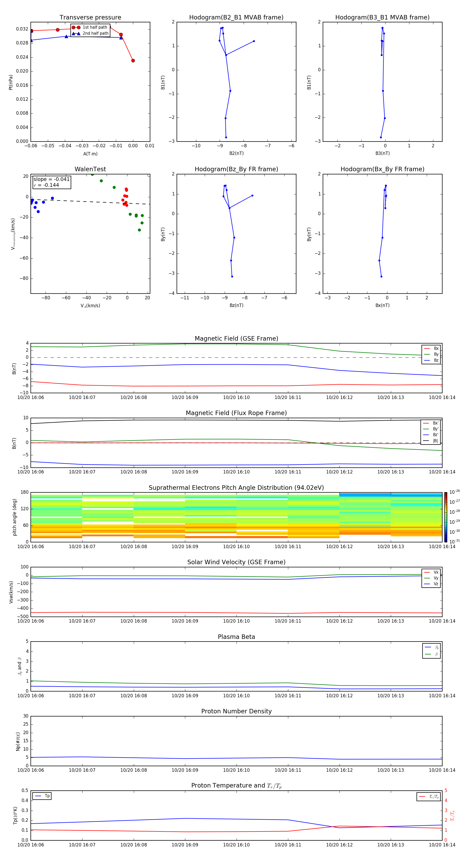Select the Bz entry in the GSE field legend
Viewport: 473px width, 868px height.
coord(431,361)
